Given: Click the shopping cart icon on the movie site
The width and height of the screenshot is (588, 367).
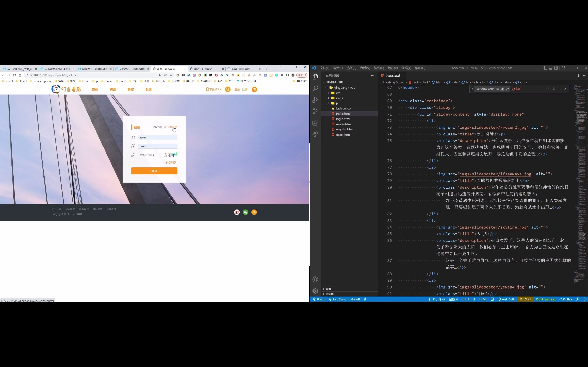Looking at the screenshot, I should (254, 90).
